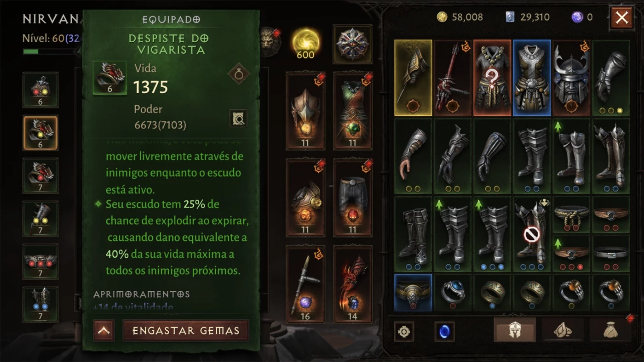The image size is (644, 362).
Task: Select the golden-highlighted weapon in inventory
Action: click(413, 78)
